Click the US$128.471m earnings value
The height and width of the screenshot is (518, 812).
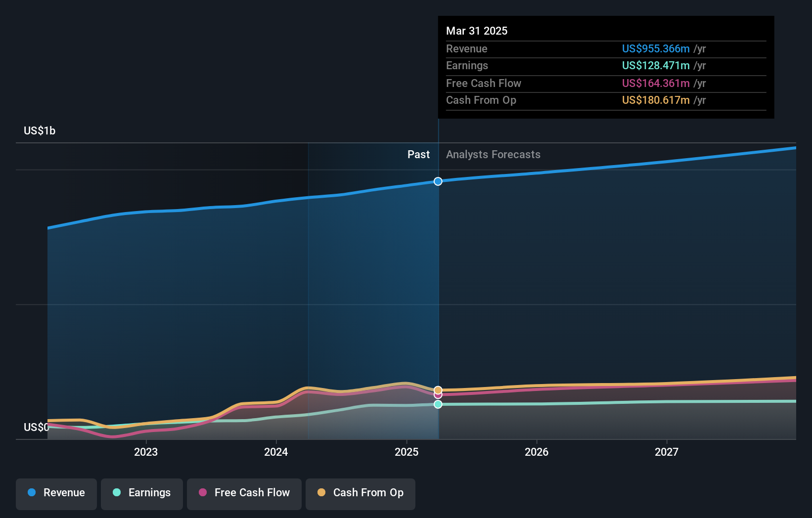click(x=656, y=65)
